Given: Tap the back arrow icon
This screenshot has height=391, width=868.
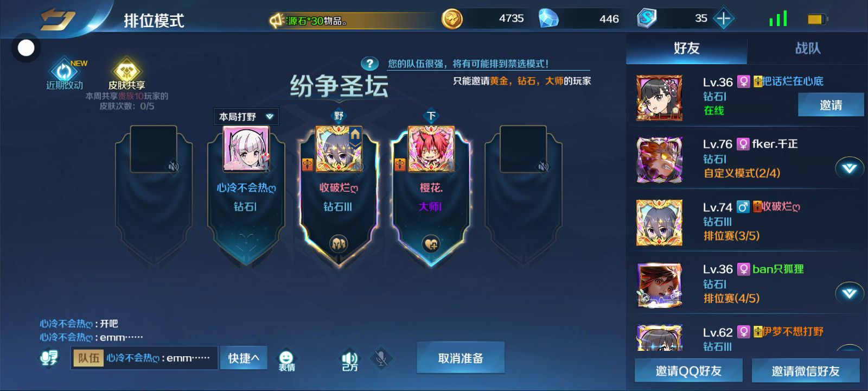Looking at the screenshot, I should 58,20.
